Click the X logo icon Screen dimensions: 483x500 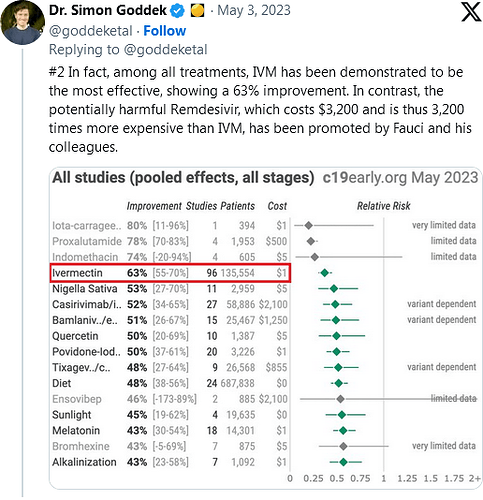471,12
